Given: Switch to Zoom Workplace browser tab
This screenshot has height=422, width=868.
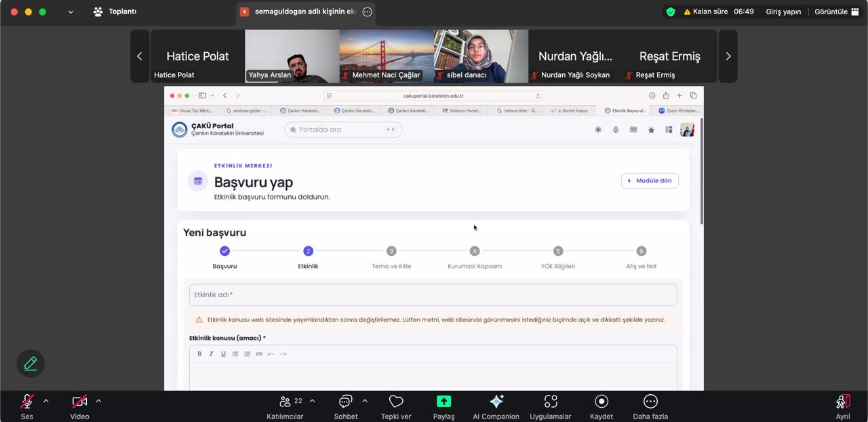Looking at the screenshot, I should click(x=677, y=111).
